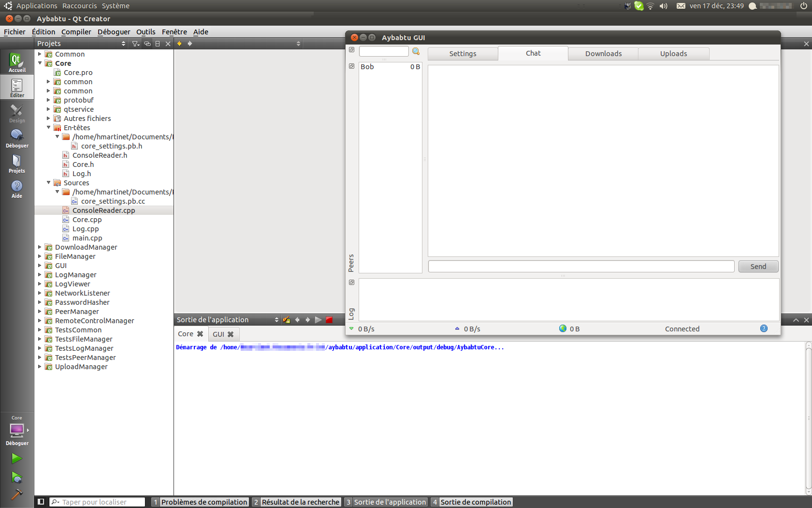Click the chat message input field
The height and width of the screenshot is (508, 812).
[x=581, y=267]
